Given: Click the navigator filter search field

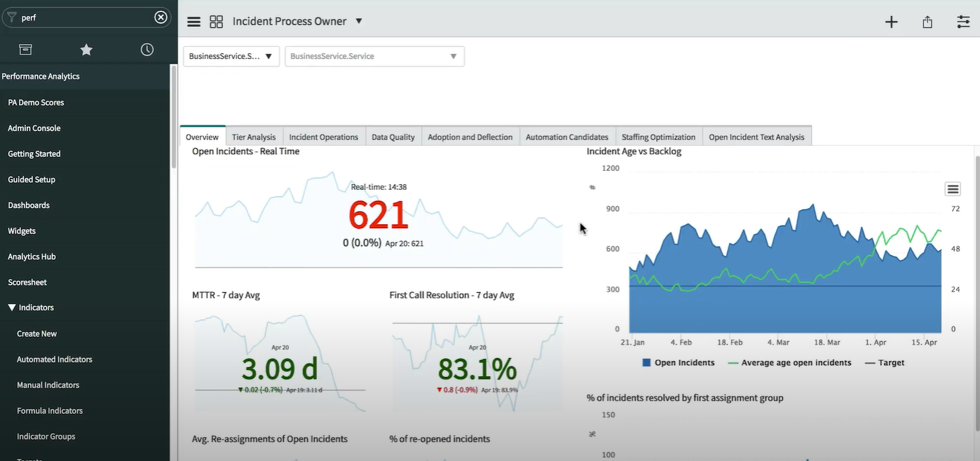Looking at the screenshot, I should (84, 18).
